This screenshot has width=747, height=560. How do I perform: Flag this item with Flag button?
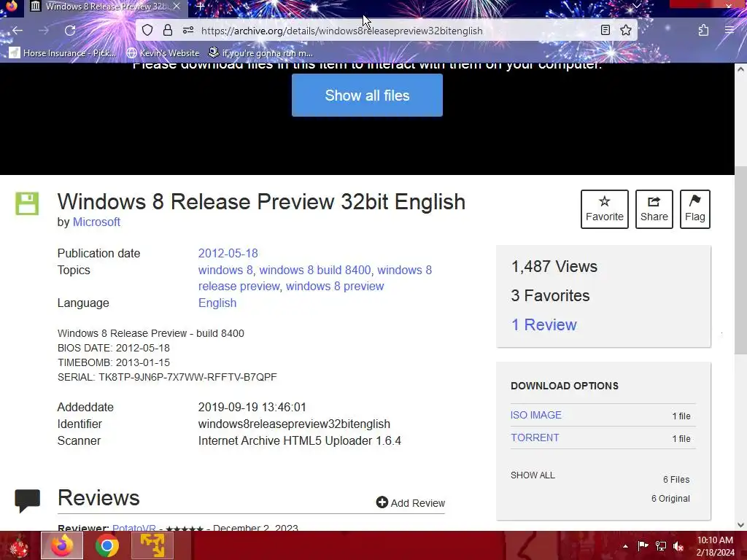click(695, 209)
